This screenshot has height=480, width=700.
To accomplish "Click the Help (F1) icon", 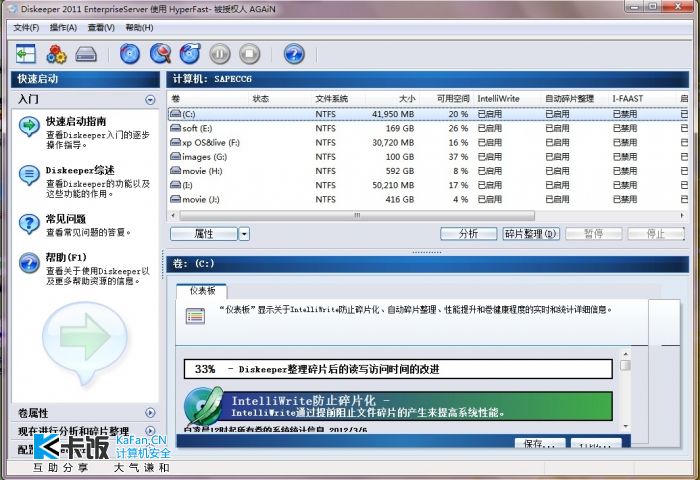I will click(29, 263).
